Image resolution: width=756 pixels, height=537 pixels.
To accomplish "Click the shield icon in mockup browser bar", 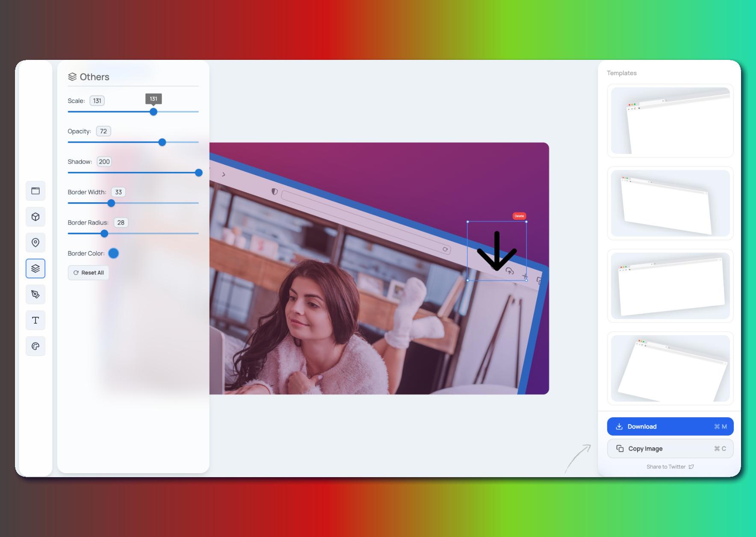I will (275, 192).
